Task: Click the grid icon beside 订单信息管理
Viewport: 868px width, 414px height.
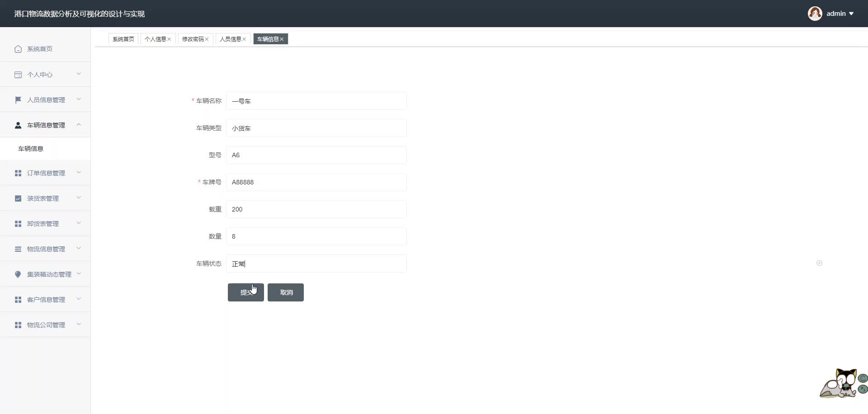Action: 18,173
